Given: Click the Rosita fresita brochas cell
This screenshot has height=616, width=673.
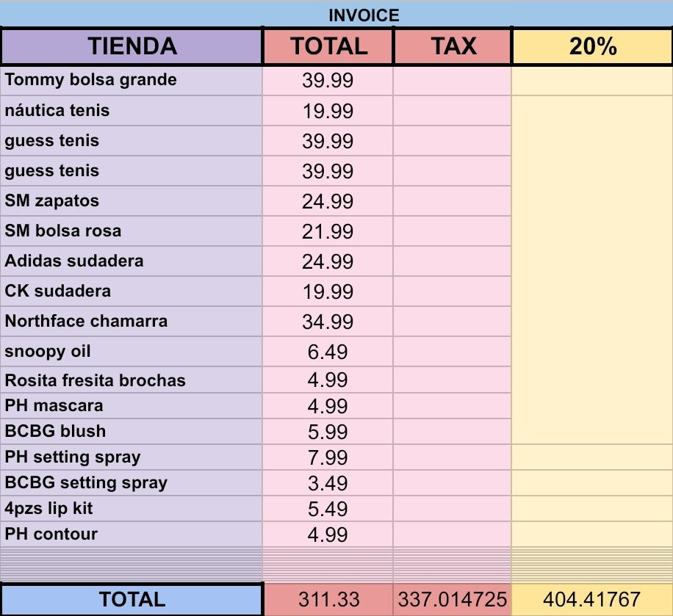Looking at the screenshot, I should point(132,380).
